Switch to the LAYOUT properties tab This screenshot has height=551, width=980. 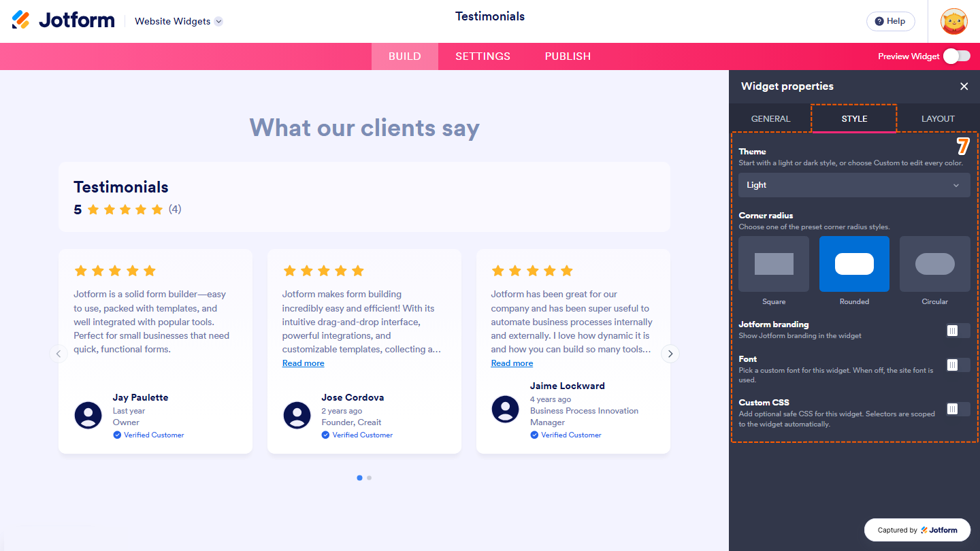938,118
